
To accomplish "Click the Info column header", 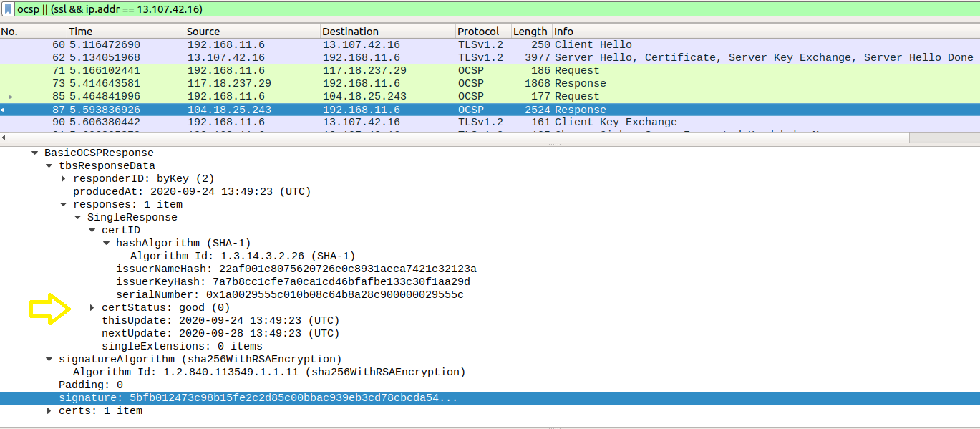I will (765, 32).
